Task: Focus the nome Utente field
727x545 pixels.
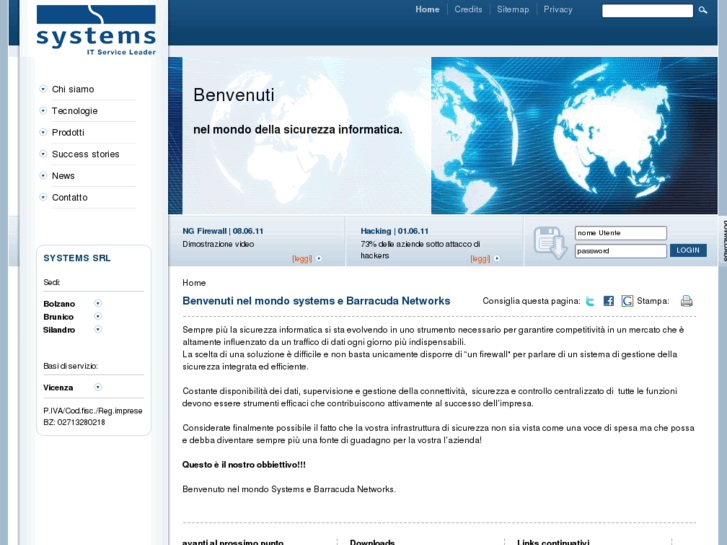Action: pos(621,233)
